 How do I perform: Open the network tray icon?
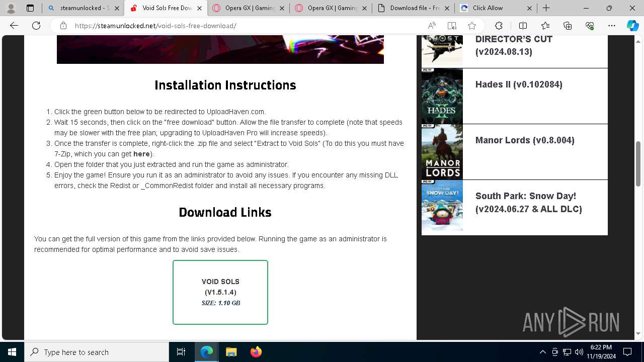point(567,352)
